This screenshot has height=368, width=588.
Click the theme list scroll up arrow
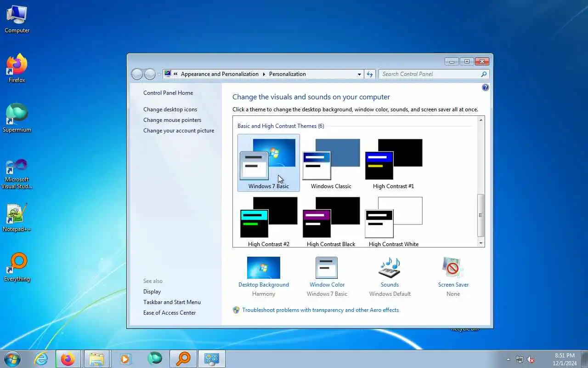pos(481,120)
